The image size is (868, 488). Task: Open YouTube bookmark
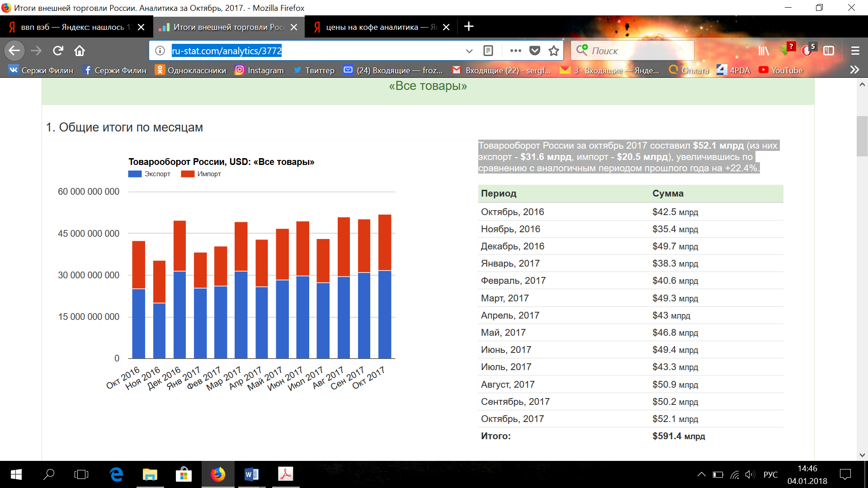coord(780,70)
